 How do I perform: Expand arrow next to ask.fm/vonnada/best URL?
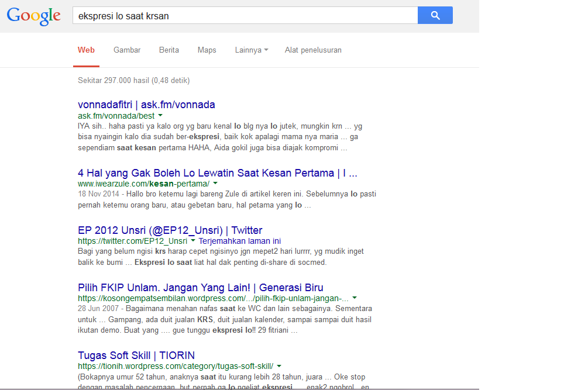tap(160, 115)
